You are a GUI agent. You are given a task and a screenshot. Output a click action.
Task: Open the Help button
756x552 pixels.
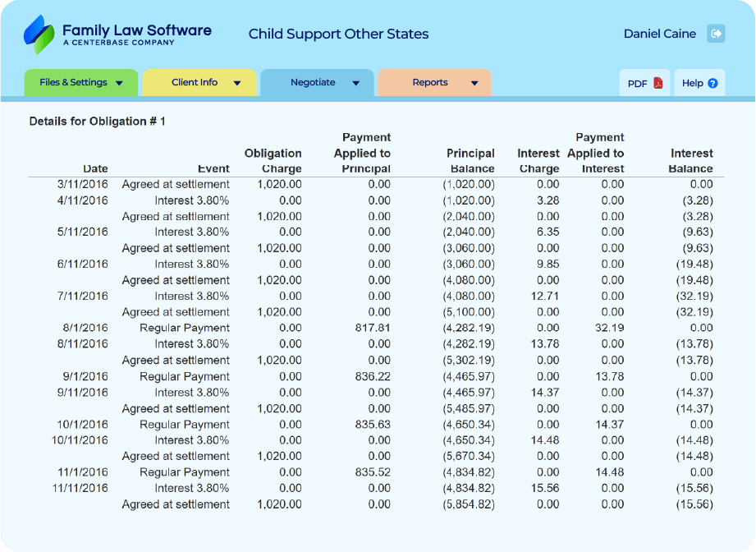pyautogui.click(x=699, y=83)
